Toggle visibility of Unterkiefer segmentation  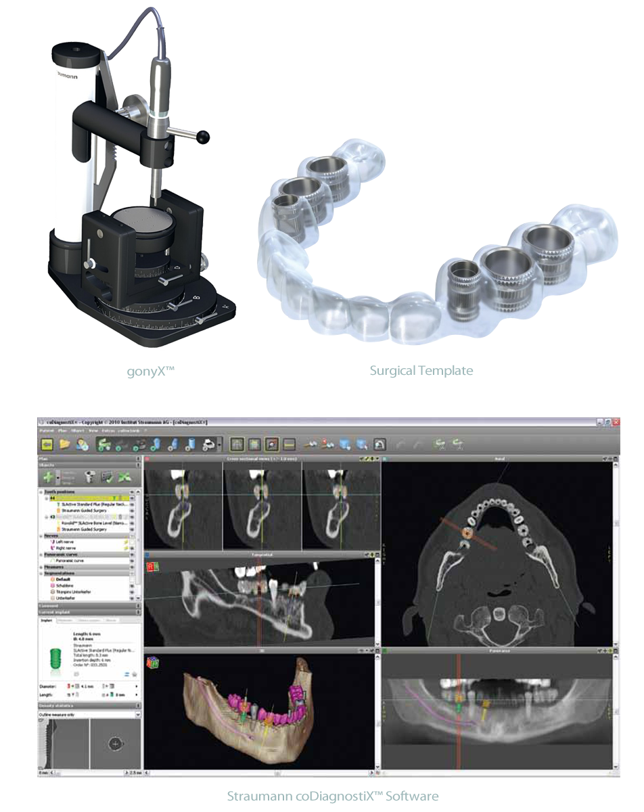pos(133,597)
